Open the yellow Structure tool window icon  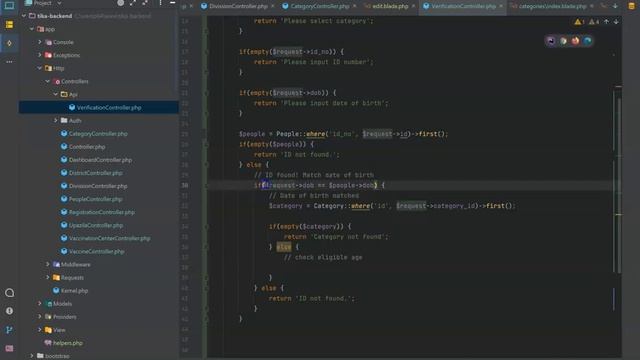9,25
